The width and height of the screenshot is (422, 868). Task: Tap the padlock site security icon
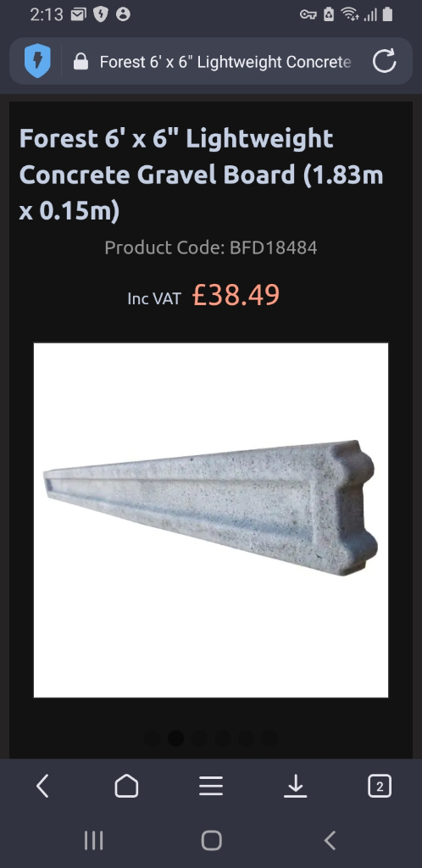click(x=81, y=61)
